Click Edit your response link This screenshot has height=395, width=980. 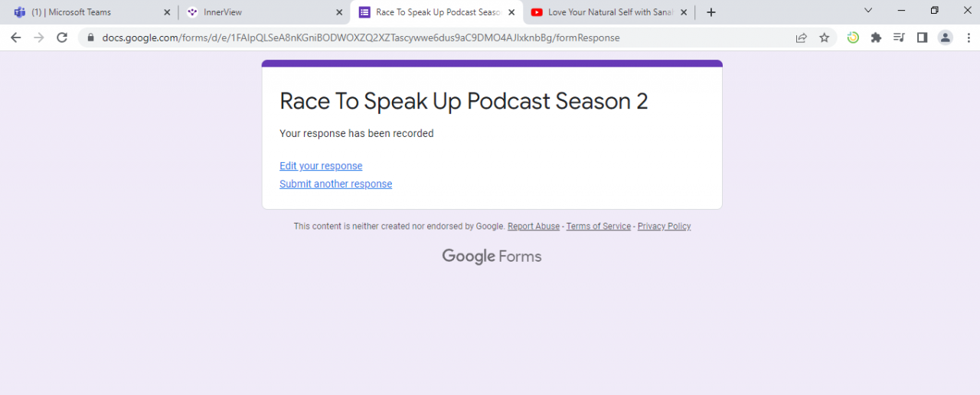(321, 166)
